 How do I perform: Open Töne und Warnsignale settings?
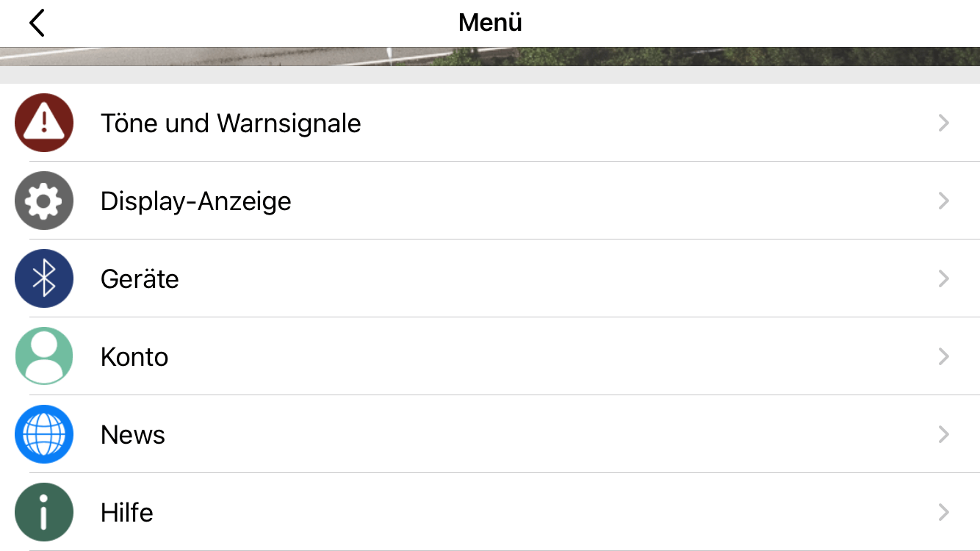(x=231, y=123)
